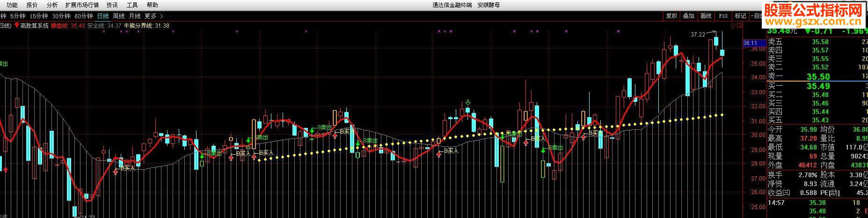Open the 资讯 menu
868x218 pixels.
click(x=112, y=5)
